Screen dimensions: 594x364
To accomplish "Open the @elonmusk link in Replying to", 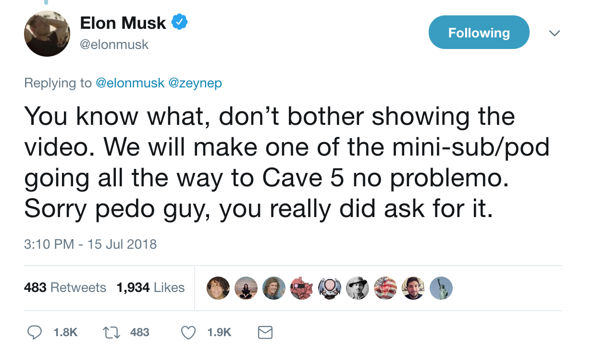I will click(130, 83).
